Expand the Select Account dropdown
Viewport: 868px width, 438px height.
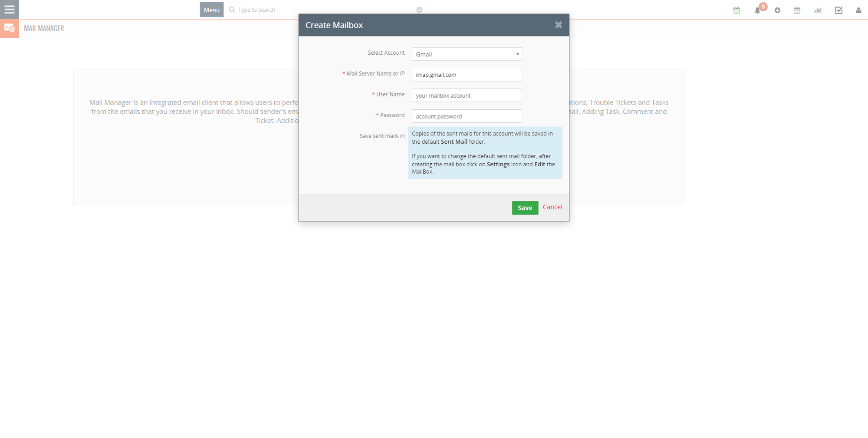(x=467, y=54)
